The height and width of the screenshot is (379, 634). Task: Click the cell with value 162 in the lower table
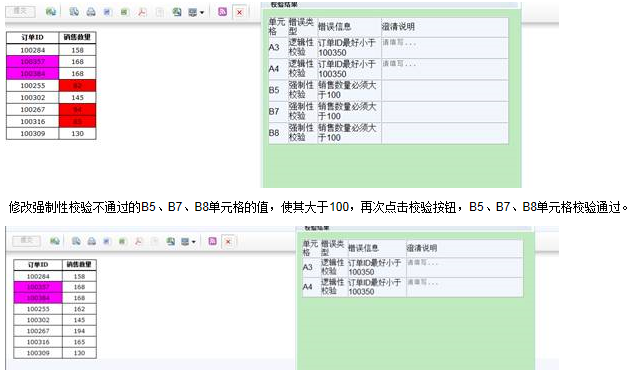click(x=79, y=309)
